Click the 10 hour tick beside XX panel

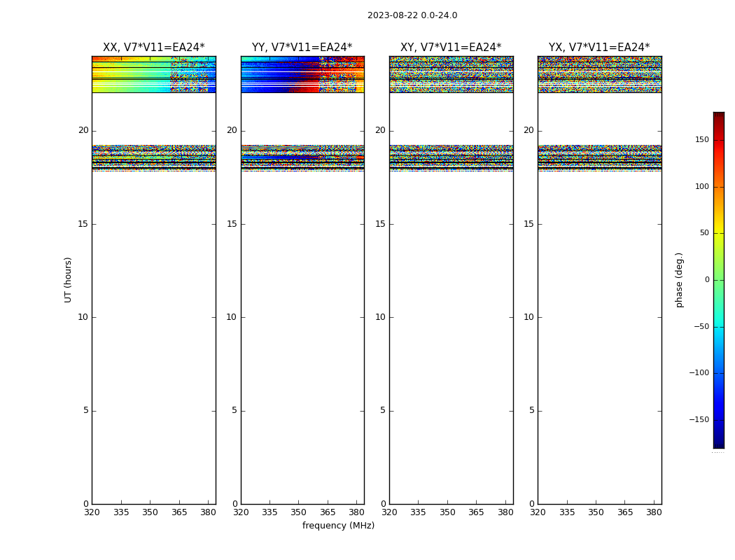(83, 317)
